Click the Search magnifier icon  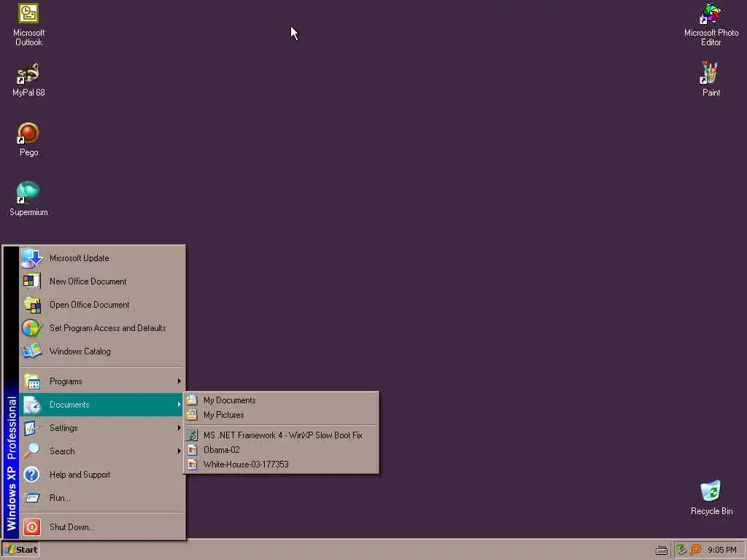32,451
